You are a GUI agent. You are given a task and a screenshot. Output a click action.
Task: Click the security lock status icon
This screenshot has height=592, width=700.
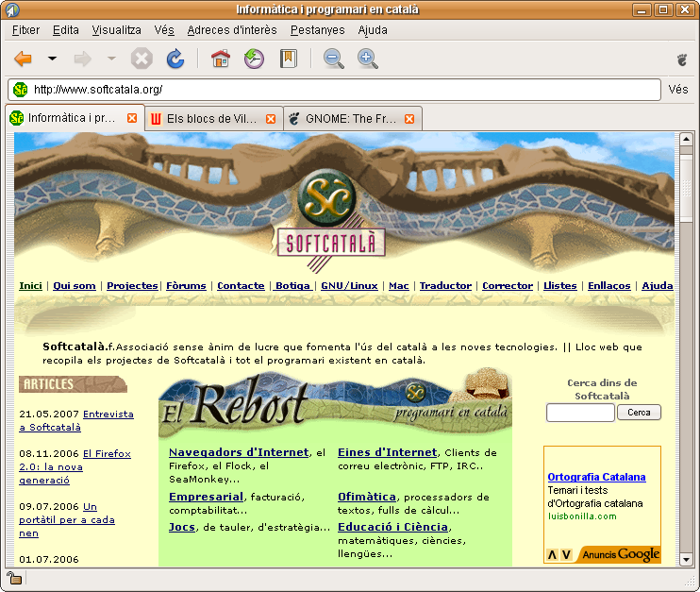pos(14,578)
